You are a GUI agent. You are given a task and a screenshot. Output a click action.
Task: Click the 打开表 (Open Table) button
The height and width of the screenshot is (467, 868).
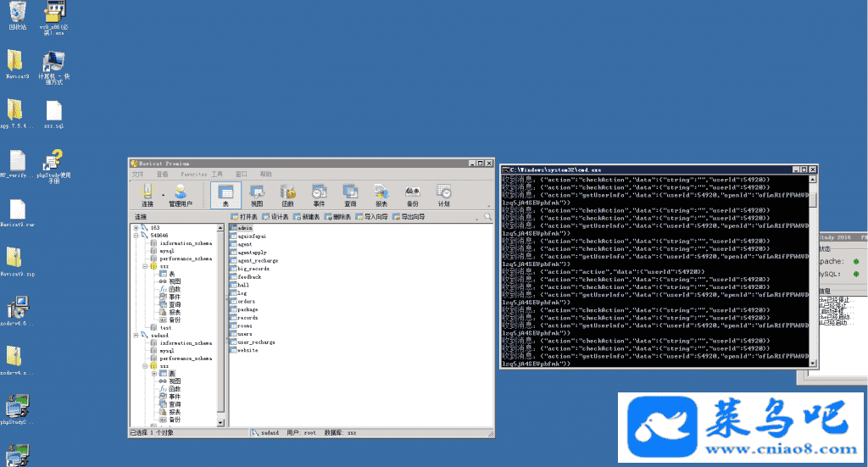pos(245,217)
